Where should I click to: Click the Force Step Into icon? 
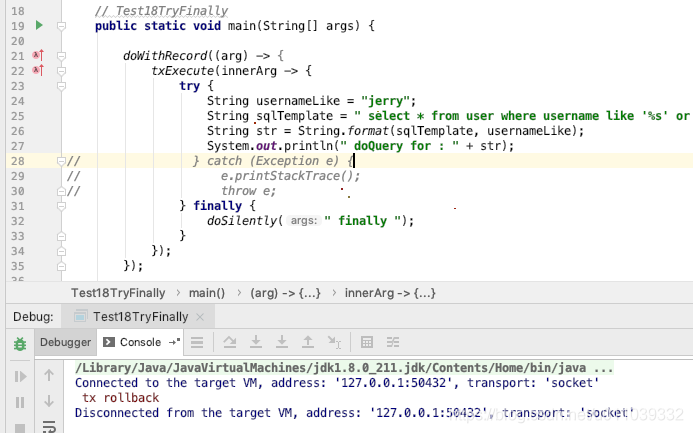[282, 342]
